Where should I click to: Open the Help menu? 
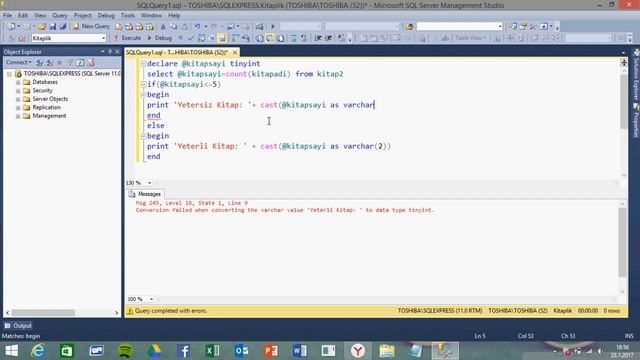pos(174,15)
